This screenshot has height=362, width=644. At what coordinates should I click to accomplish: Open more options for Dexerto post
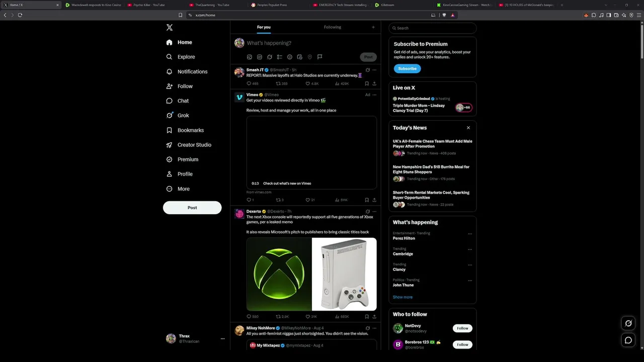[374, 212]
